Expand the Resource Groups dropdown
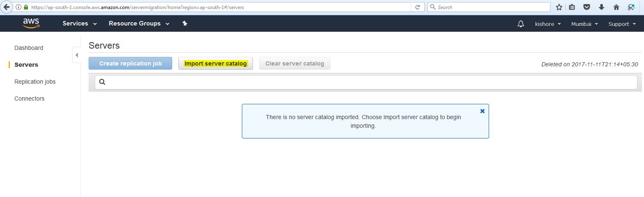 (139, 23)
